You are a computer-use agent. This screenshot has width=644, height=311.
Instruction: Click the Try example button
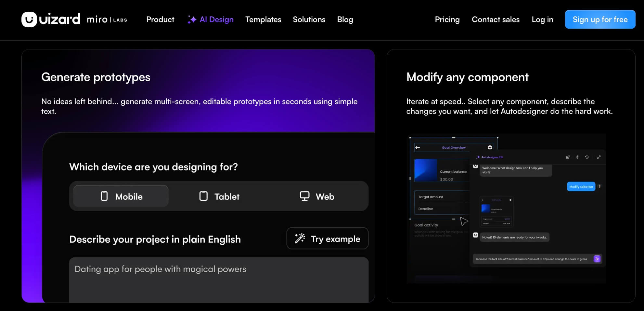coord(327,238)
